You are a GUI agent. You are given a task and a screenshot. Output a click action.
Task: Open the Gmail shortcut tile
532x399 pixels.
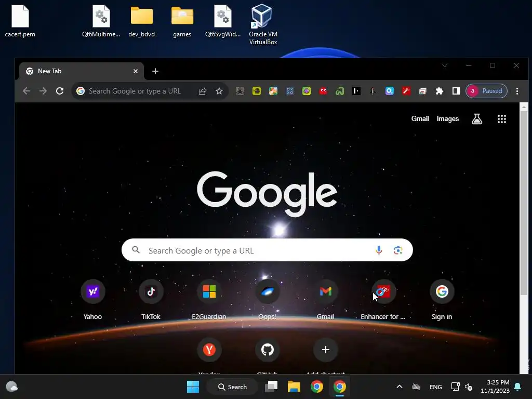(325, 300)
